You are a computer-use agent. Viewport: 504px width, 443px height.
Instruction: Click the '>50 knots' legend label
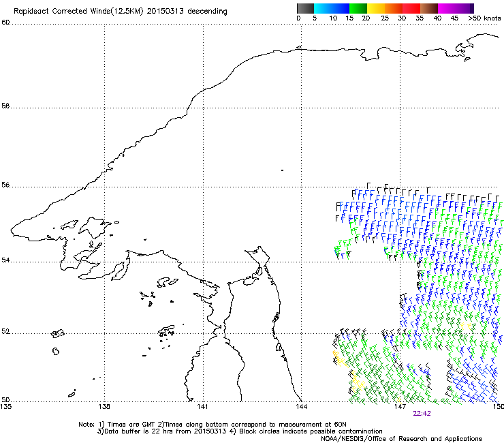[484, 18]
